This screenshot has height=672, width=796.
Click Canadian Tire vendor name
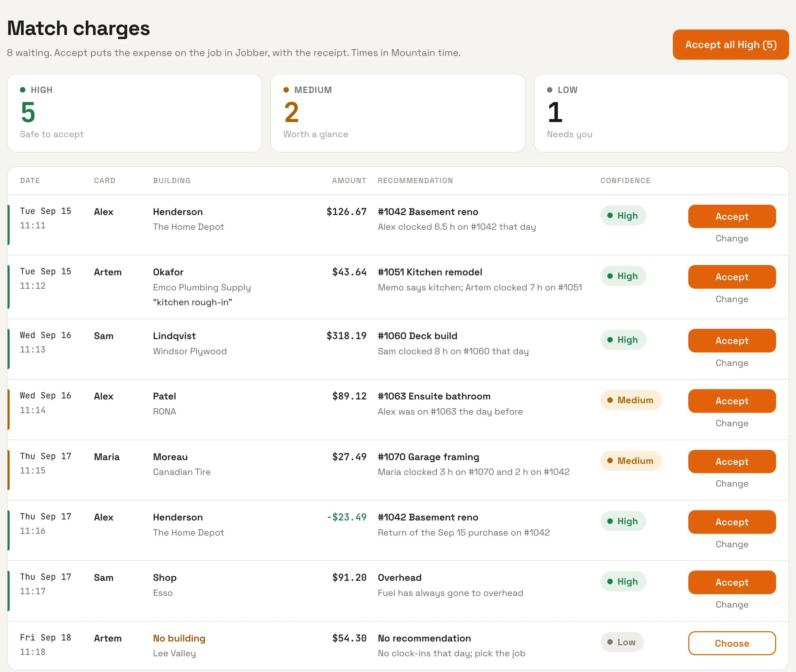pyautogui.click(x=182, y=472)
